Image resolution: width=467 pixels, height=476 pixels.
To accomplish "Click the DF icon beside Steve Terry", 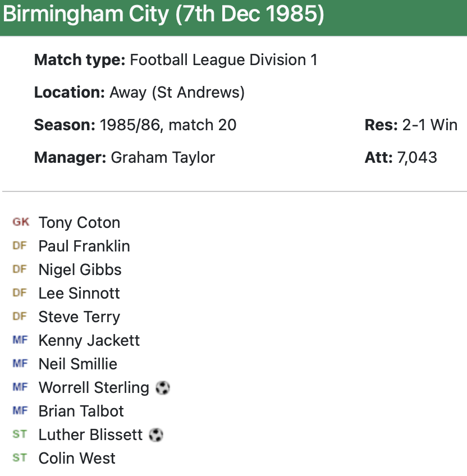I will coord(20,317).
